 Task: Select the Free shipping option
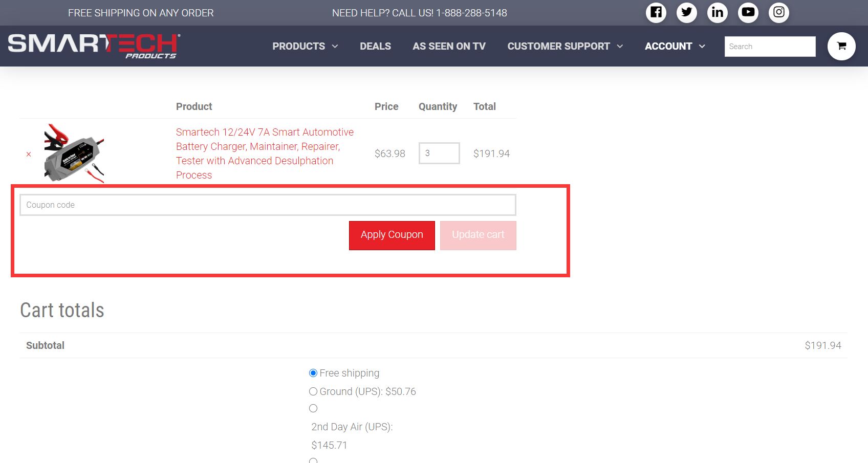(x=313, y=373)
